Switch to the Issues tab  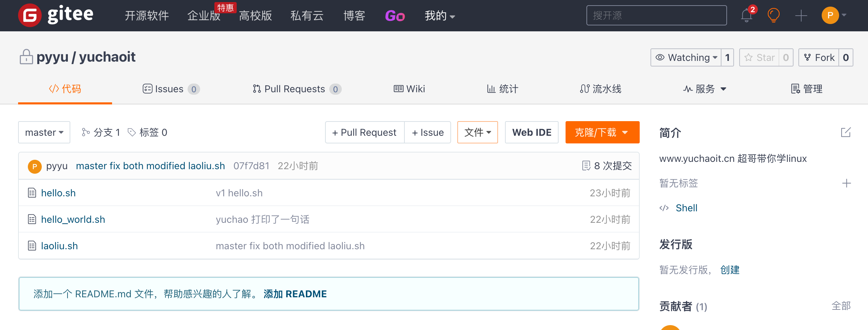pos(171,89)
